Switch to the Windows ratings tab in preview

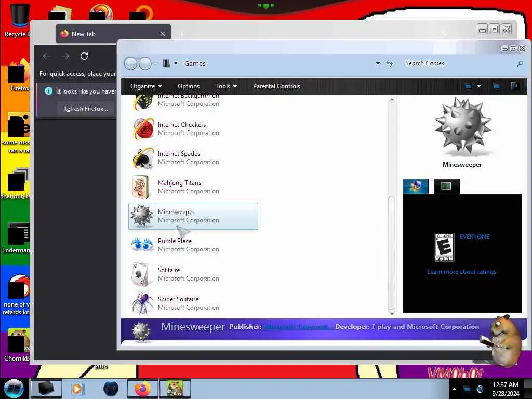(x=416, y=187)
